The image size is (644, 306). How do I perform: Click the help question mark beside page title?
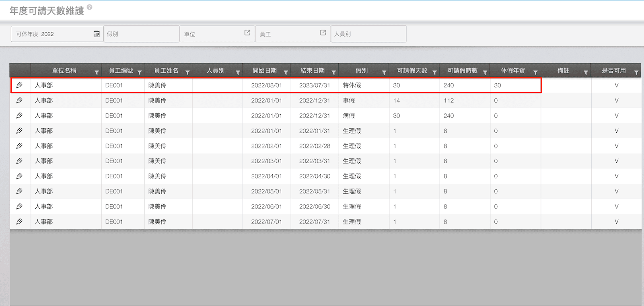tap(90, 7)
